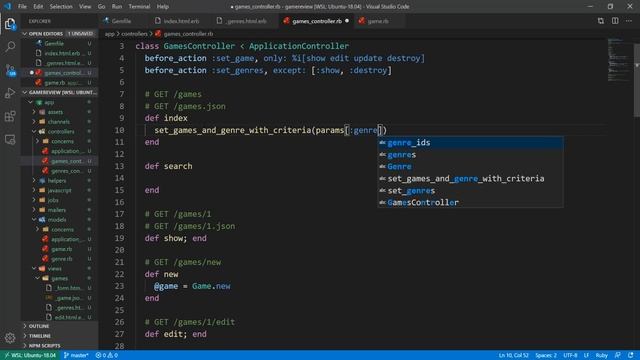Select the Ruby language mode
640x360 pixels.
pyautogui.click(x=602, y=355)
